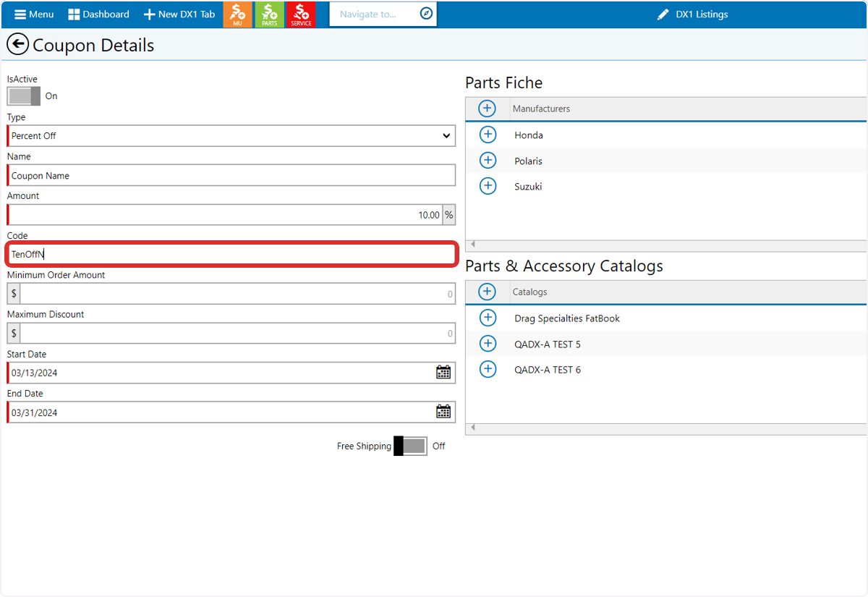
Task: Open the Start Date calendar icon
Action: click(443, 373)
